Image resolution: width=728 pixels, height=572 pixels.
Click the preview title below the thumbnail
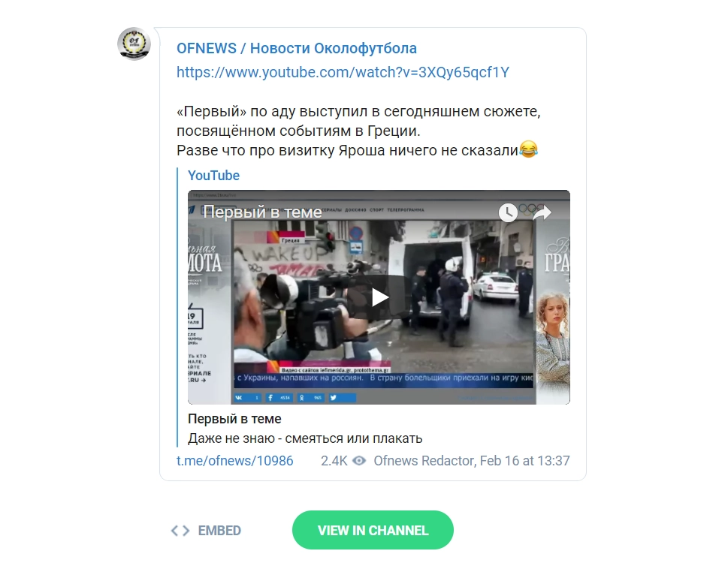pyautogui.click(x=234, y=419)
